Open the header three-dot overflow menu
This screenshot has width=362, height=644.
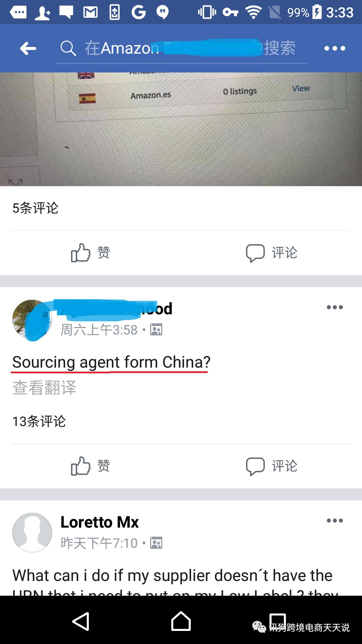[335, 48]
